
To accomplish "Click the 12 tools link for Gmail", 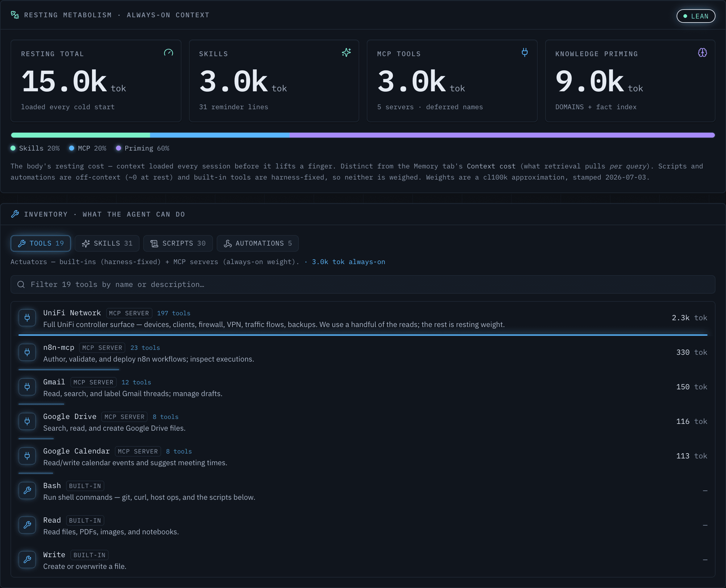I will [x=136, y=383].
